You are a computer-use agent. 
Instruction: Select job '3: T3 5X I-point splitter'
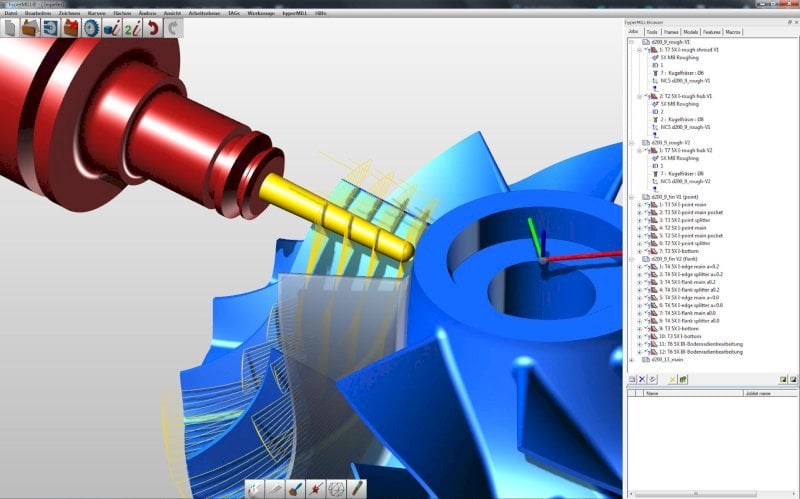684,220
